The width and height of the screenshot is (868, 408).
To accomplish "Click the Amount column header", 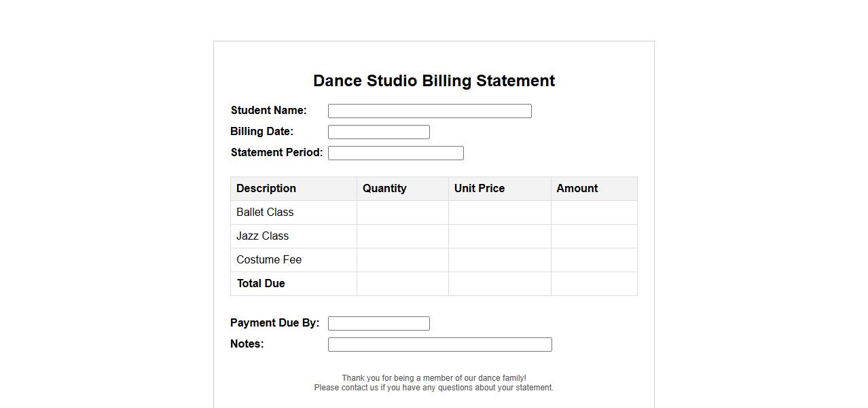I will [x=577, y=189].
